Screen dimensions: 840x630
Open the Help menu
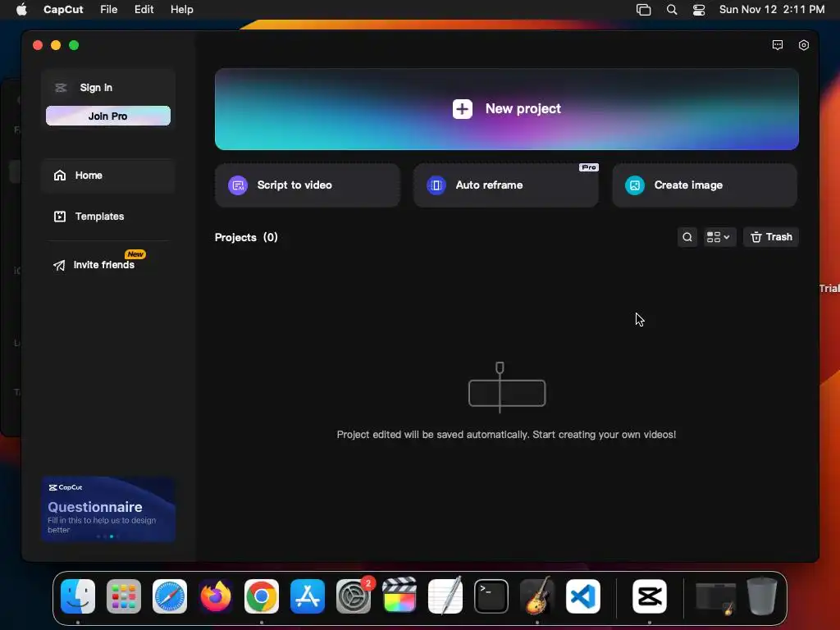pyautogui.click(x=181, y=10)
